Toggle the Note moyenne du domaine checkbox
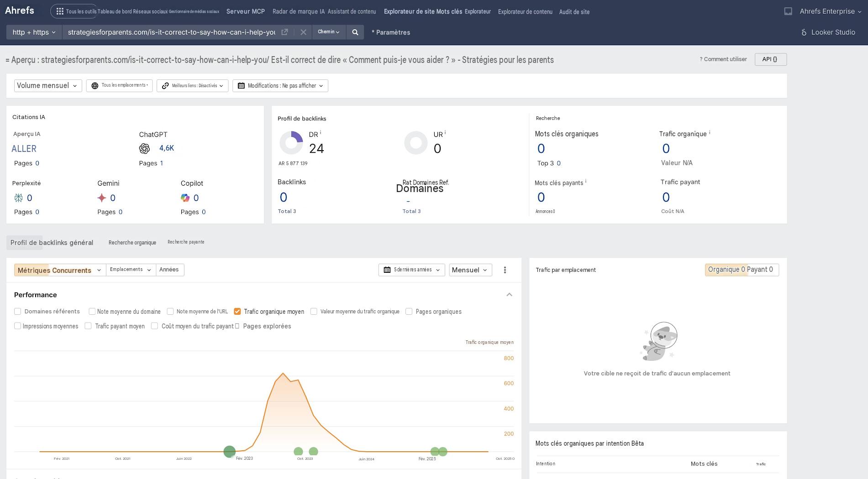The height and width of the screenshot is (479, 868). click(92, 312)
